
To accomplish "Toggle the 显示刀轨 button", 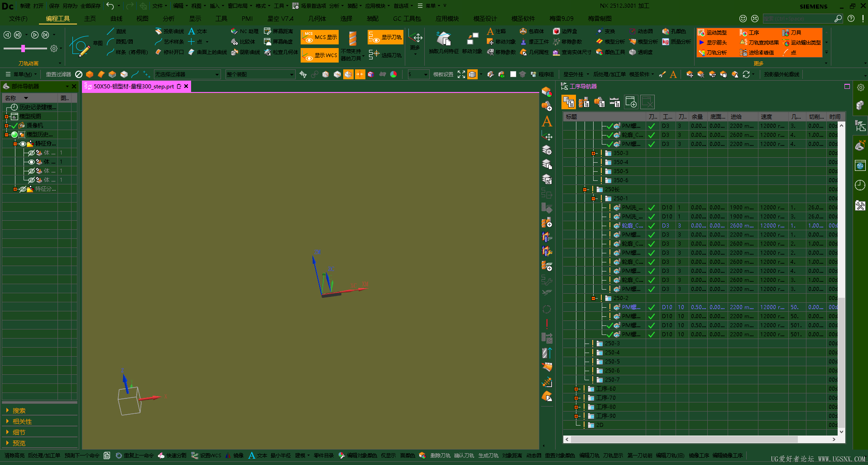I will coord(385,37).
